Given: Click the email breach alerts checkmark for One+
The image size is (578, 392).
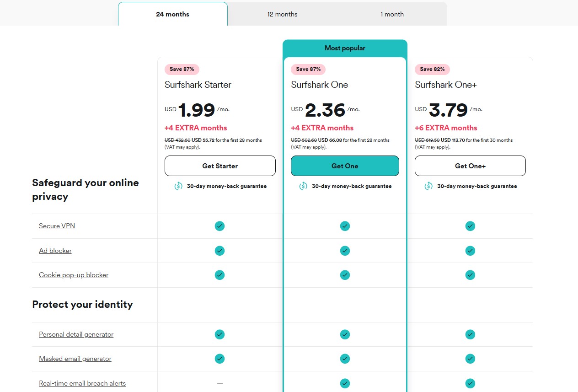Looking at the screenshot, I should coord(470,383).
